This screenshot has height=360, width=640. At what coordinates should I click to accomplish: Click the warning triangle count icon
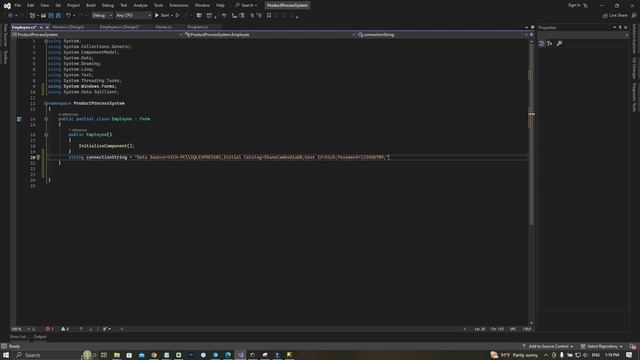pyautogui.click(x=65, y=329)
